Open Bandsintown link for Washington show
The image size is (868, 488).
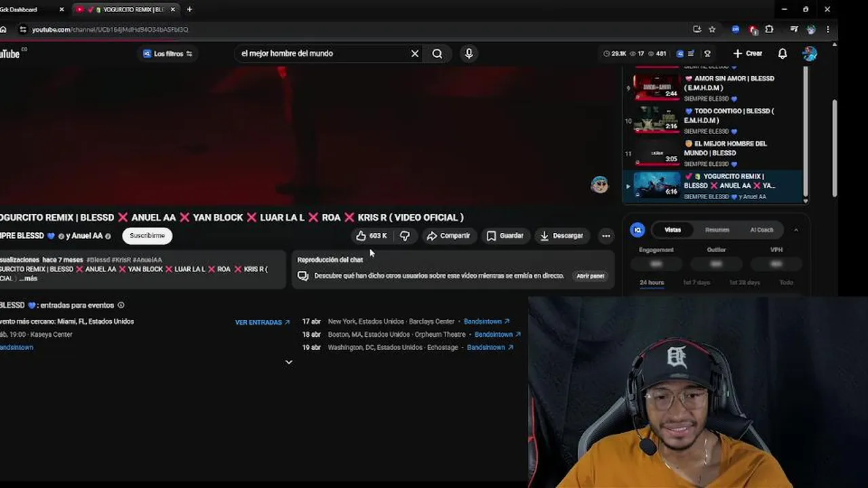(490, 348)
